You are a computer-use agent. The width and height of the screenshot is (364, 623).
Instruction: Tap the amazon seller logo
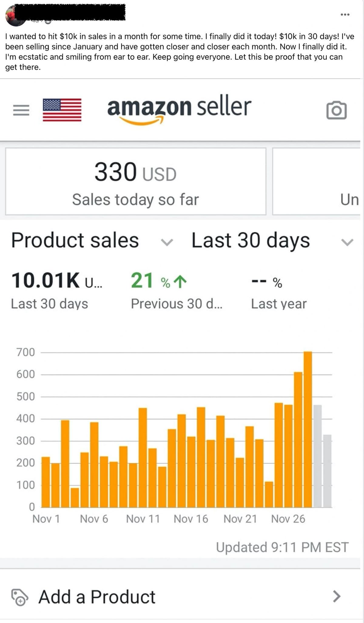click(x=179, y=109)
